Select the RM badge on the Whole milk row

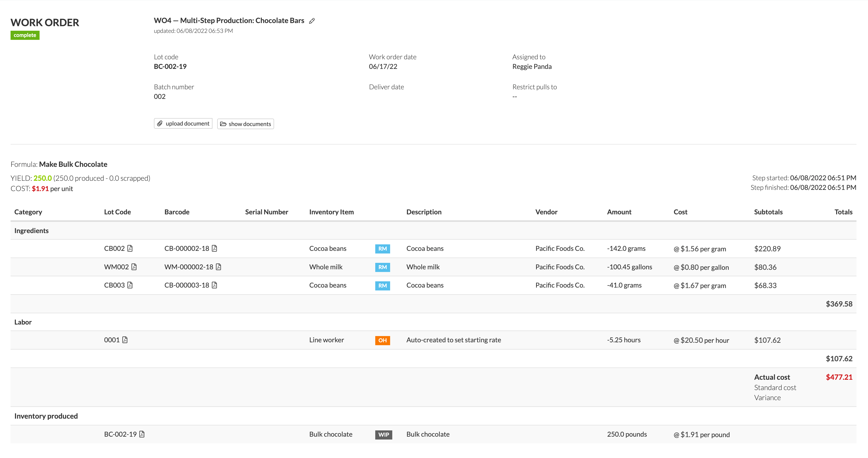pyautogui.click(x=382, y=267)
